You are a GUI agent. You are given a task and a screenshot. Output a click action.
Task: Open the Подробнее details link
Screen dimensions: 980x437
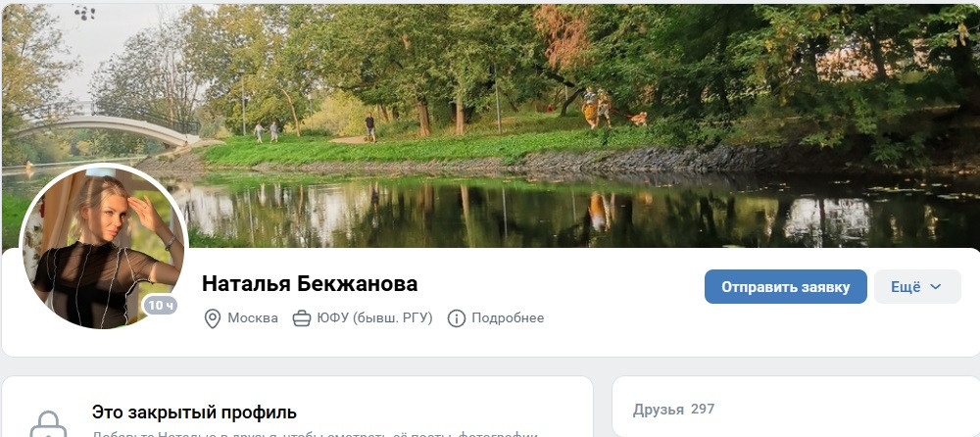tap(508, 318)
